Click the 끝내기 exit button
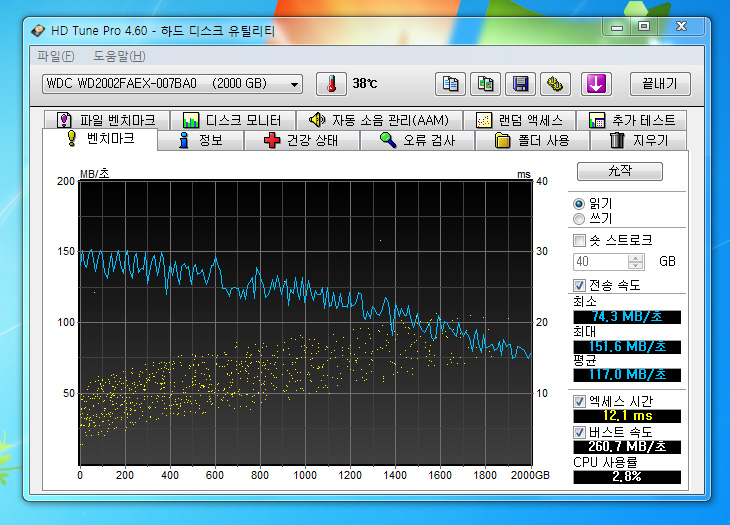 (660, 84)
